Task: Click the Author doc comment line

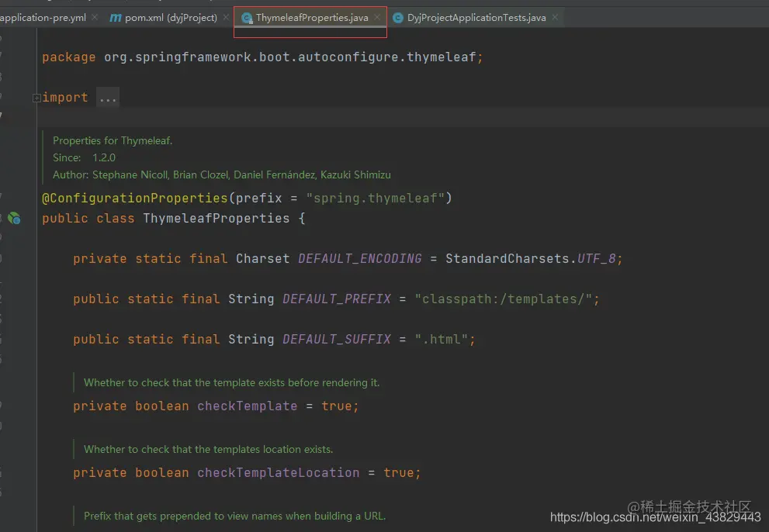Action: click(x=222, y=175)
